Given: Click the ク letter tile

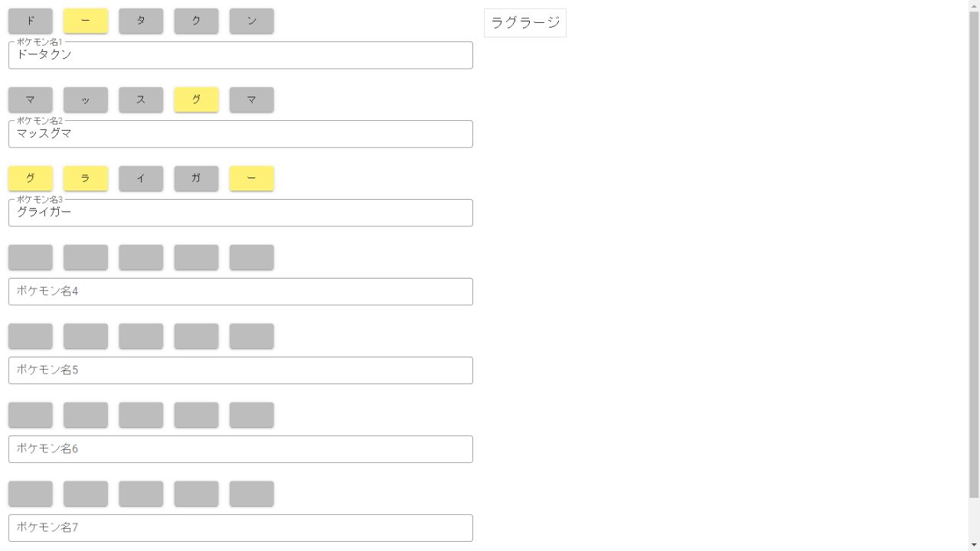Looking at the screenshot, I should (196, 21).
